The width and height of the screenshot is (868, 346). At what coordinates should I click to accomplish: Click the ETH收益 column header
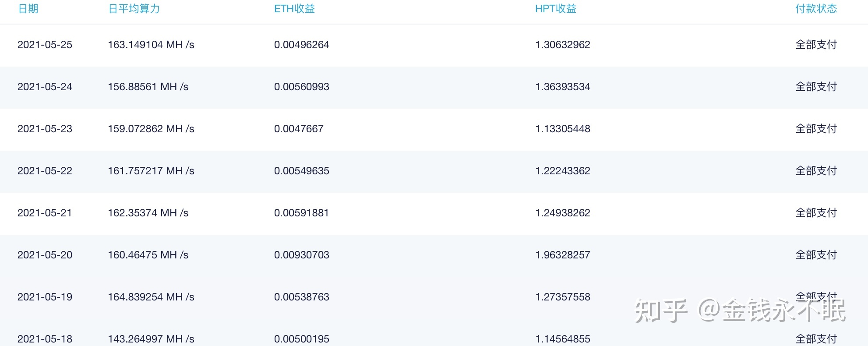(294, 9)
